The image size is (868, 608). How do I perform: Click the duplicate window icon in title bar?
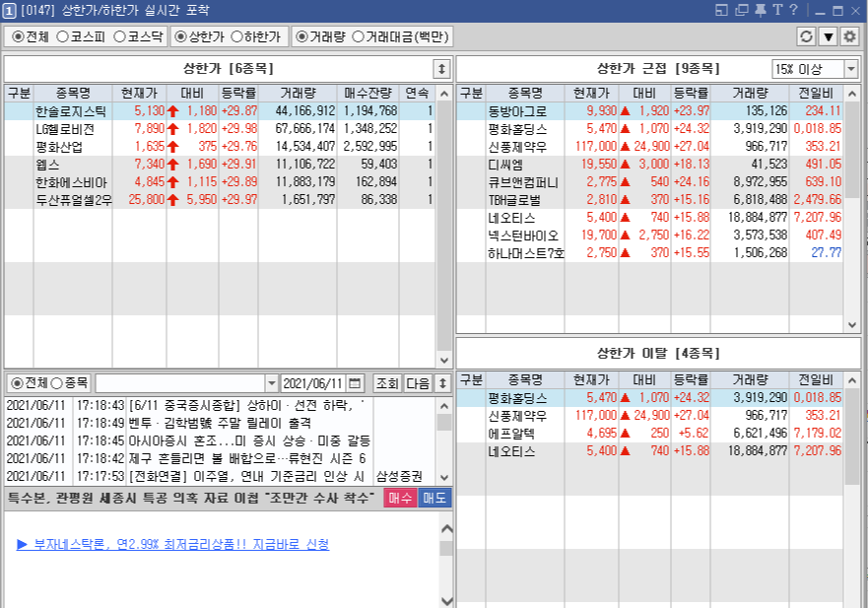(x=741, y=10)
